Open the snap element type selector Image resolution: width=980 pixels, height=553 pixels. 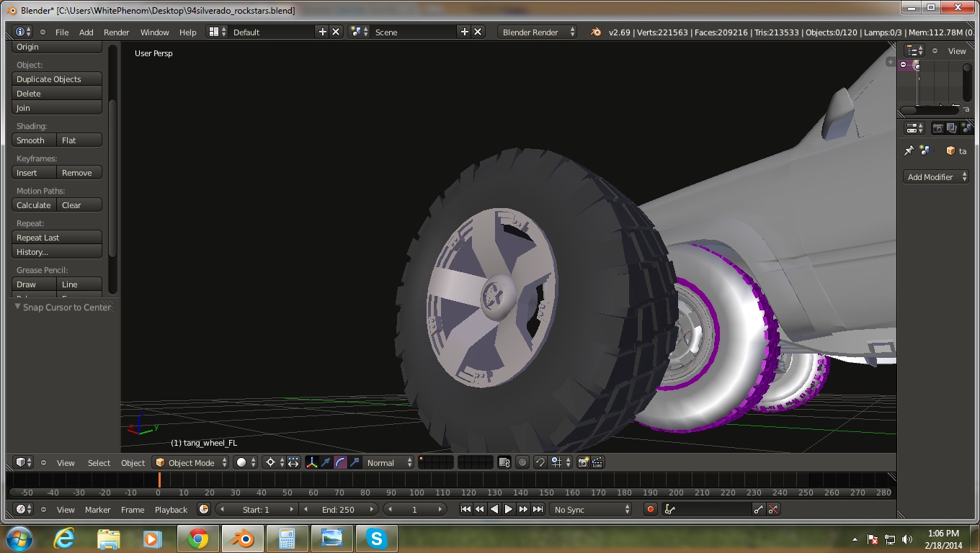click(561, 462)
